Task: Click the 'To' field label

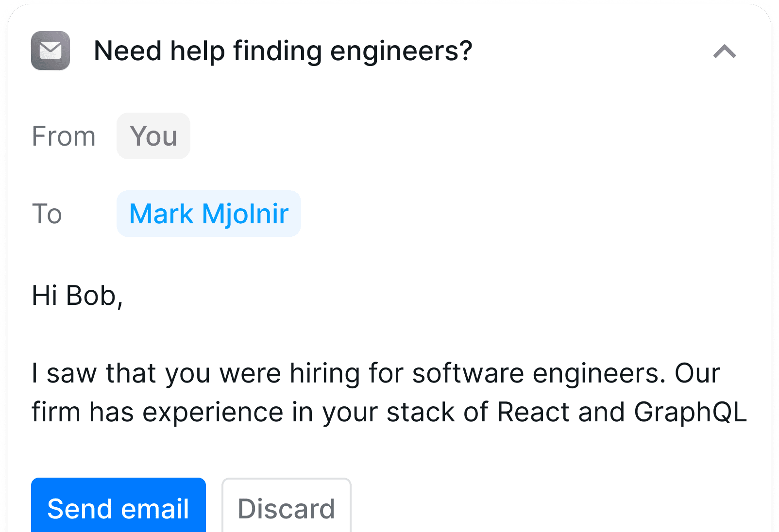Action: pos(47,214)
